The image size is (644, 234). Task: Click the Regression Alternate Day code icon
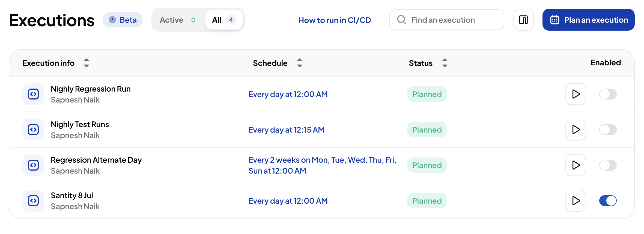[33, 165]
